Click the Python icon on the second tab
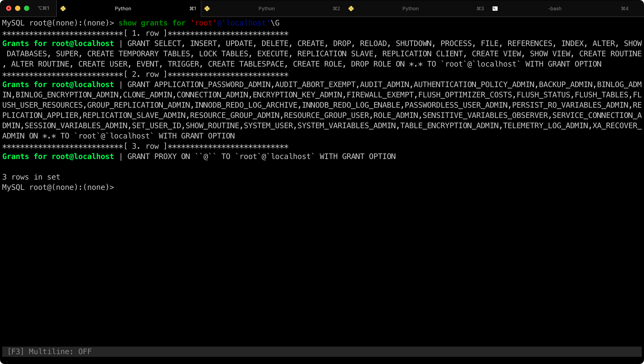644x364 pixels. [x=207, y=8]
